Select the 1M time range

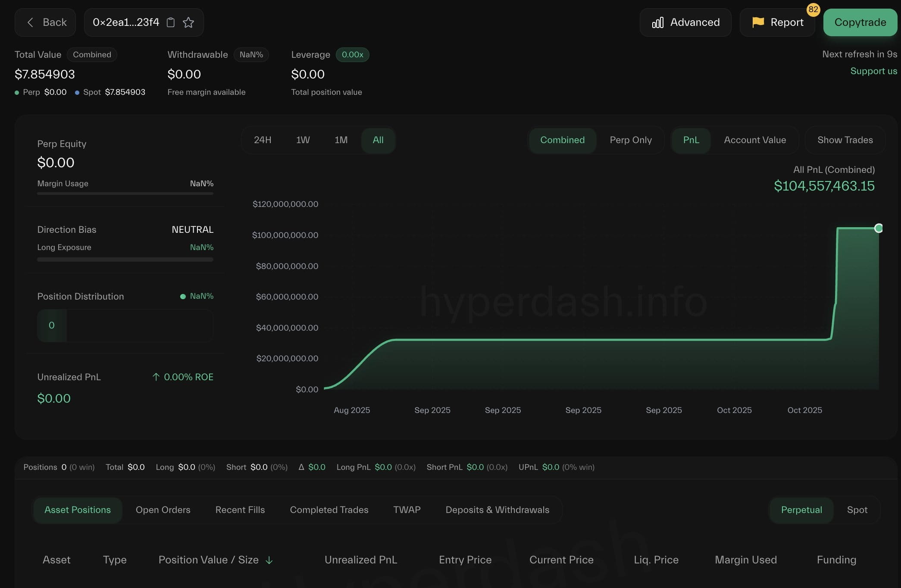(341, 140)
